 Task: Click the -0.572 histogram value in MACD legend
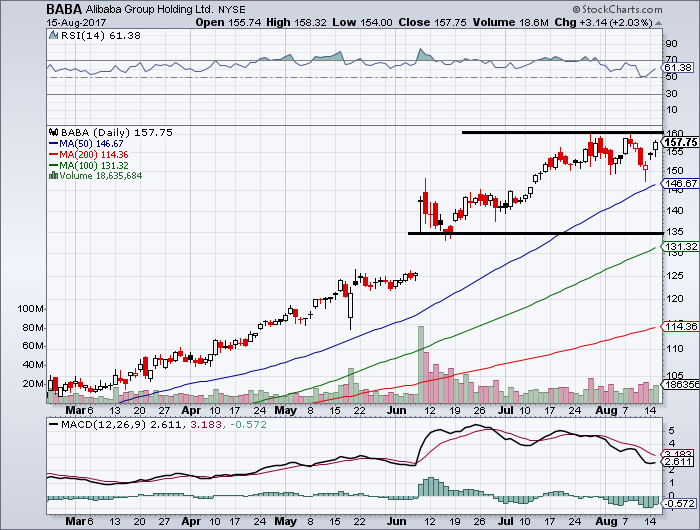tap(248, 425)
